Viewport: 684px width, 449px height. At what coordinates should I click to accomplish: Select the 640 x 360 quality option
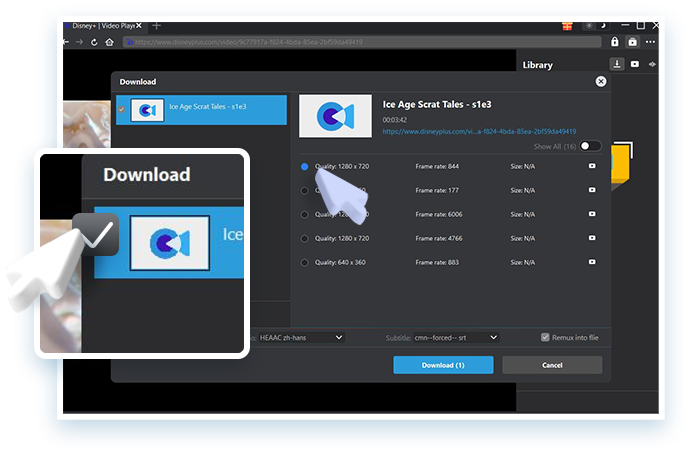[304, 263]
